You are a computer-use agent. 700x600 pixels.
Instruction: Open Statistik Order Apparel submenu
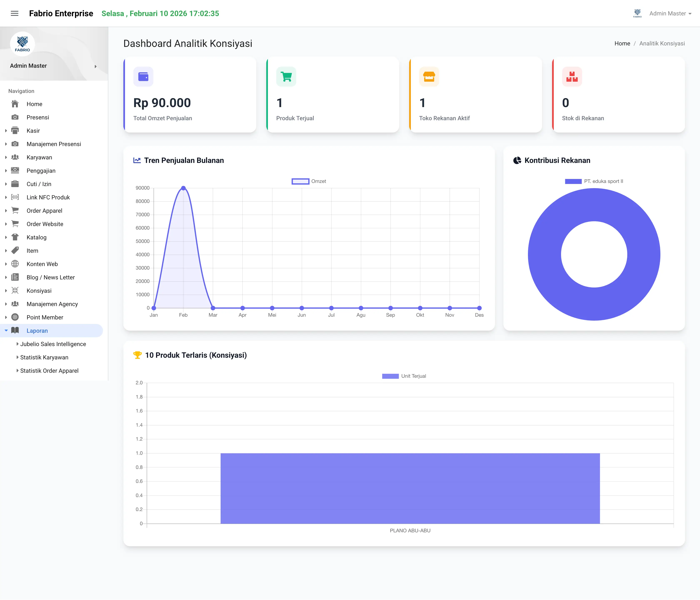[x=49, y=371]
